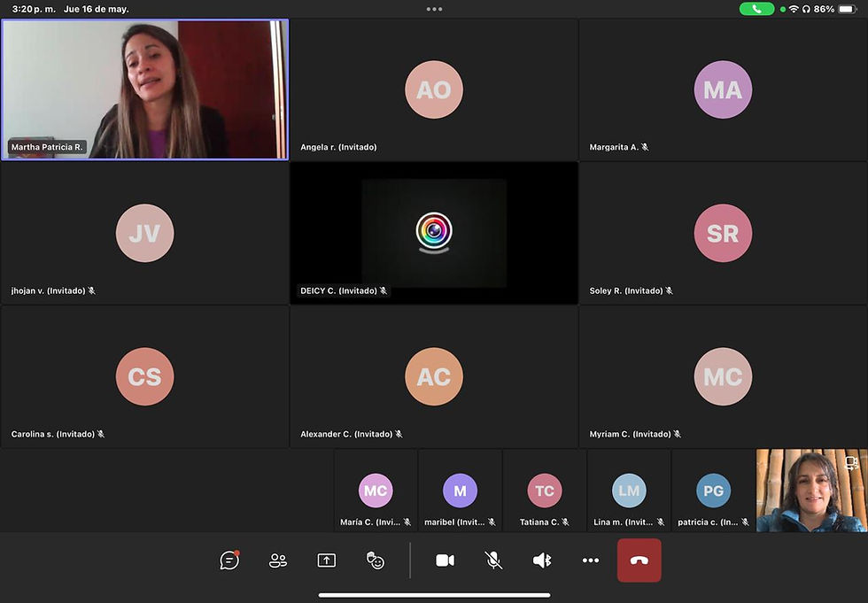Hang up with the red button
This screenshot has height=603, width=868.
coord(639,560)
